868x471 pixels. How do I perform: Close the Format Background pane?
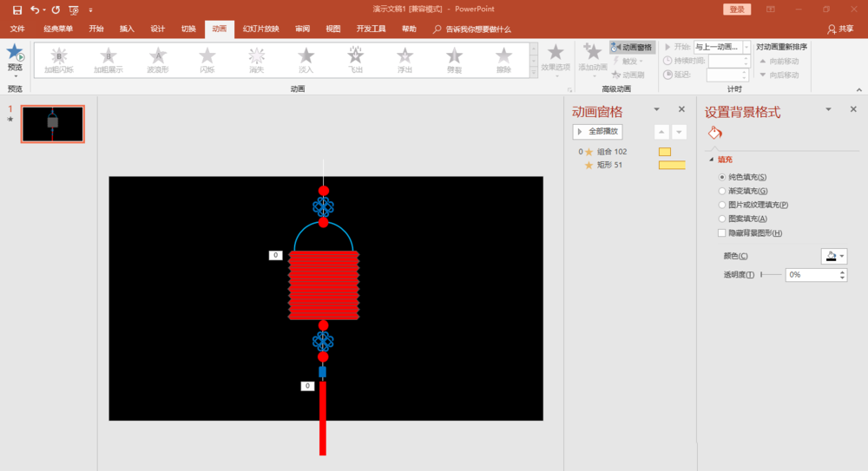853,109
